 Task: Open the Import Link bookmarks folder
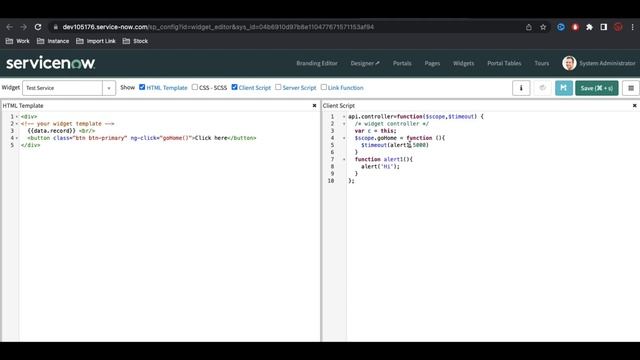[x=96, y=41]
